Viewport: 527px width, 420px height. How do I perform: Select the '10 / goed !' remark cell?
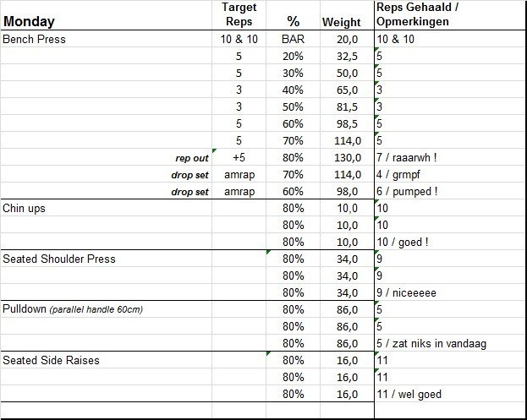[x=403, y=242]
